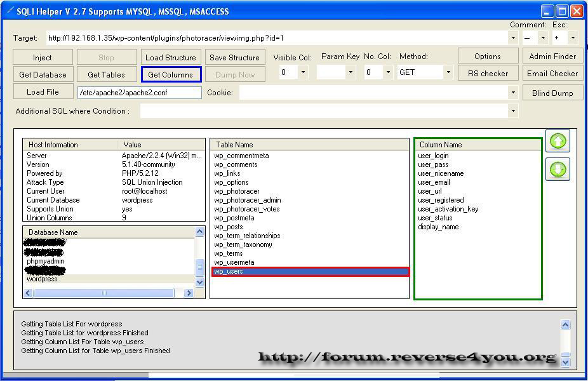Screen dimensions: 588x381
Task: Click database list scroll right arrow
Action: [x=189, y=293]
